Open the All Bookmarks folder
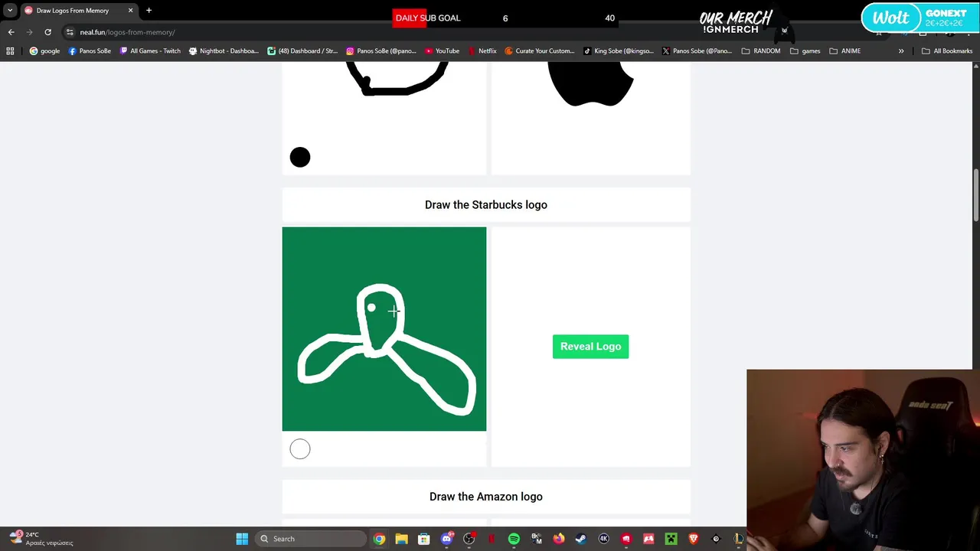The image size is (980, 551). (947, 51)
